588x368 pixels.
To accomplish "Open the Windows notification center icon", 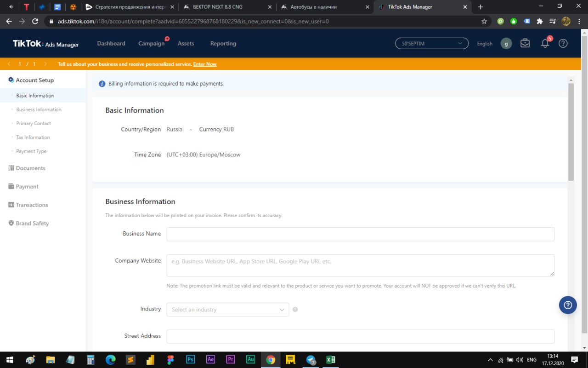I will 574,360.
